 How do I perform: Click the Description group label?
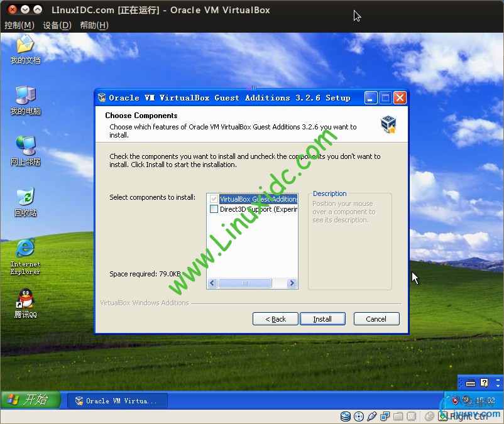(x=330, y=193)
